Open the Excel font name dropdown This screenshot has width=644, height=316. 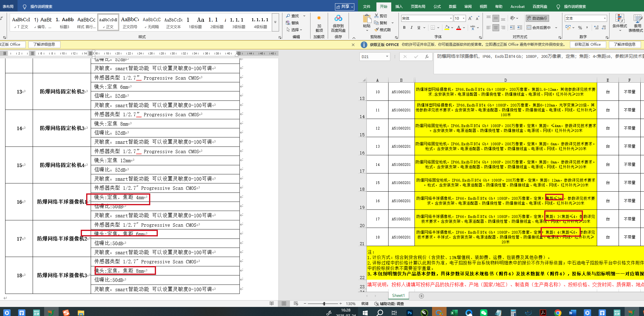click(450, 18)
